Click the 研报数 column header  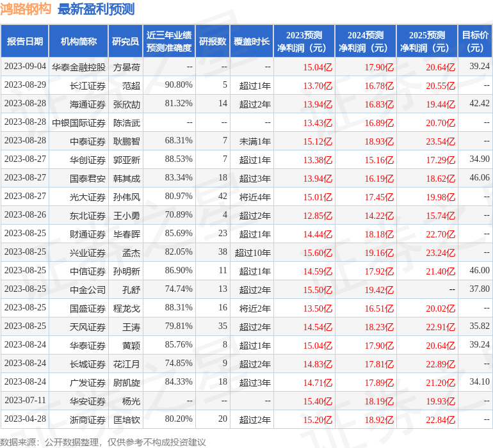click(x=213, y=41)
